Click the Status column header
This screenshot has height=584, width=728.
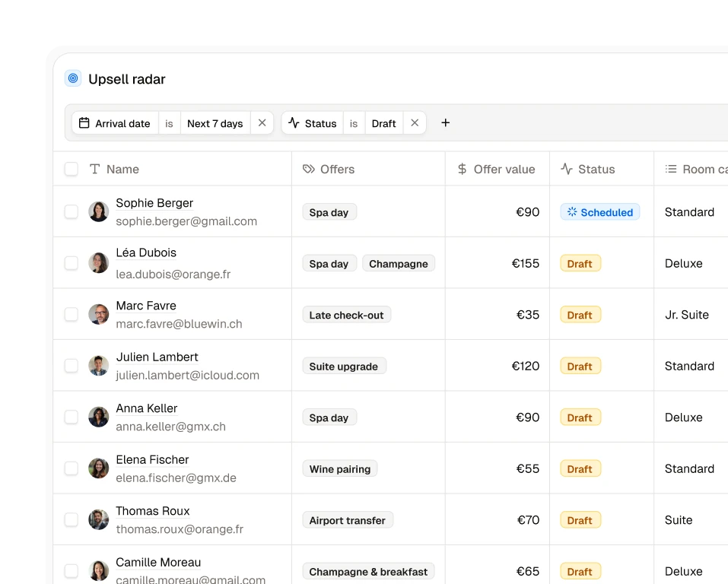596,169
